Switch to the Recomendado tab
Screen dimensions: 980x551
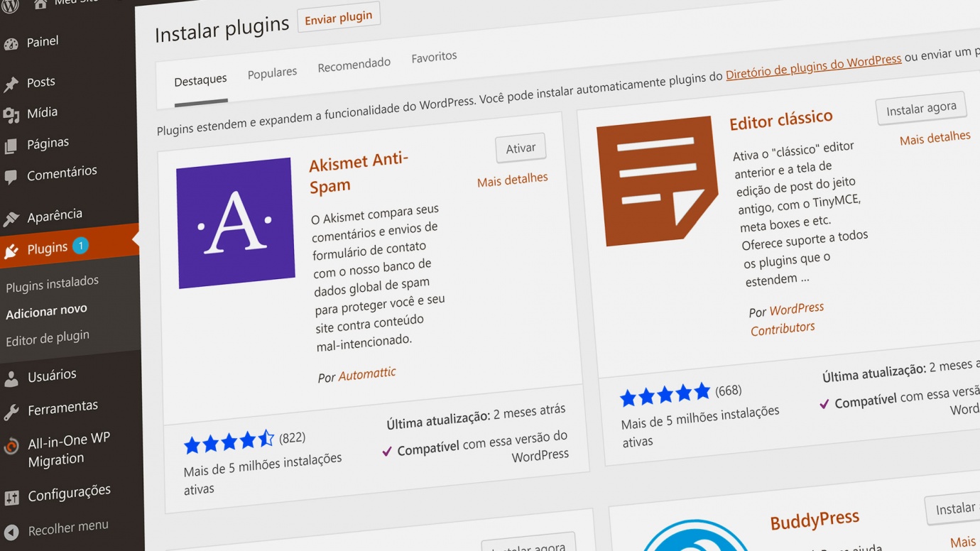pos(354,65)
